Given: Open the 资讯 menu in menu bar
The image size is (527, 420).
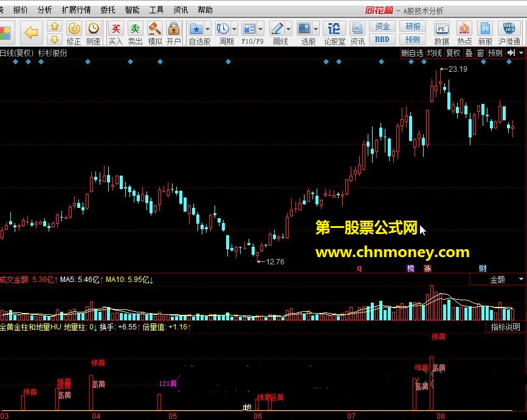Looking at the screenshot, I should [x=181, y=10].
